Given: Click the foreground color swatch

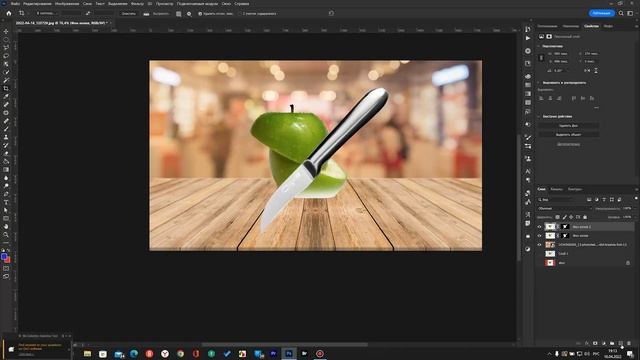Looking at the screenshot, I should (x=4, y=257).
